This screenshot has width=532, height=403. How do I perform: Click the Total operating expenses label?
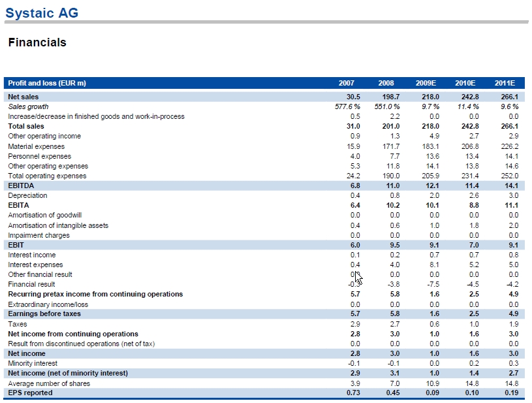[47, 176]
